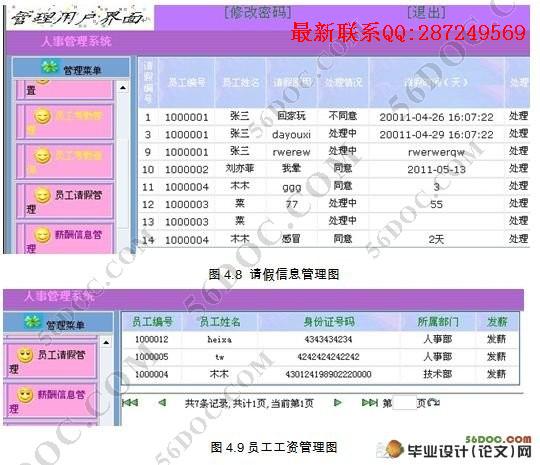540x465 pixels.
Task: Click 处理 for leave record 9 (rwerew)
Action: tap(518, 151)
